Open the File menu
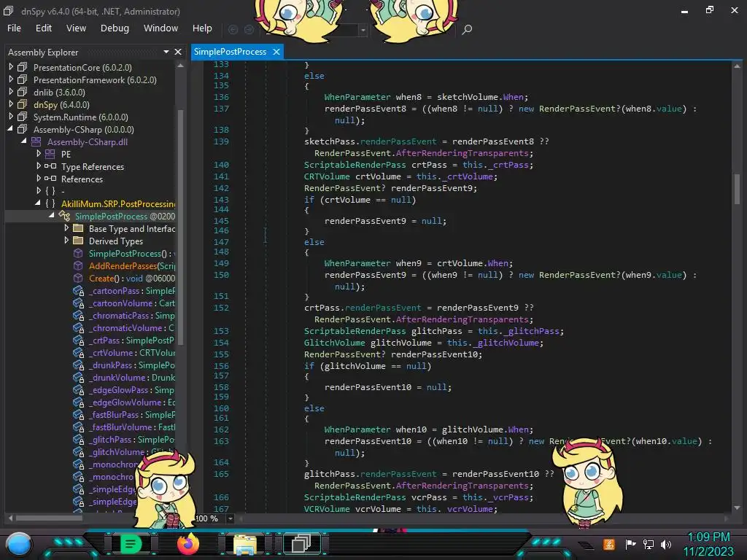 14,28
